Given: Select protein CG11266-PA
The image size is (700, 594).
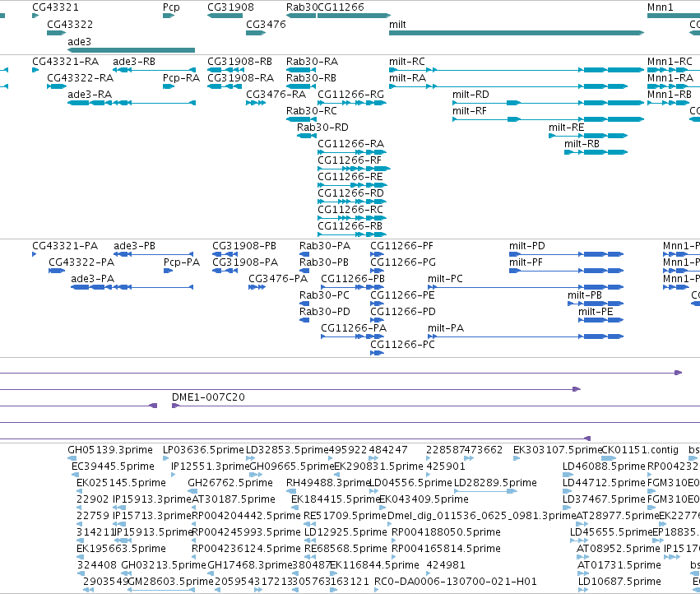Looking at the screenshot, I should pyautogui.click(x=353, y=336).
